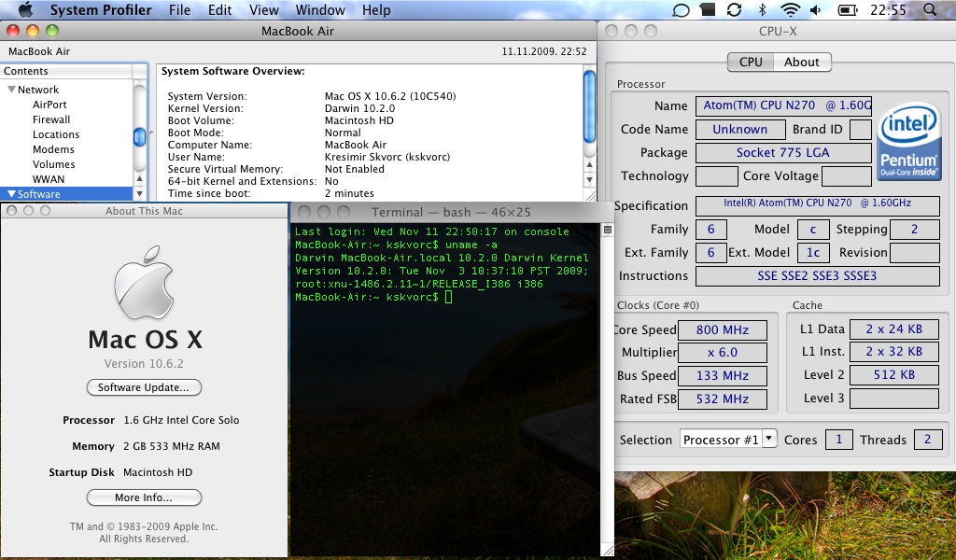Image resolution: width=956 pixels, height=560 pixels.
Task: Click the Level 2 cache value 512 KB
Action: (x=893, y=375)
